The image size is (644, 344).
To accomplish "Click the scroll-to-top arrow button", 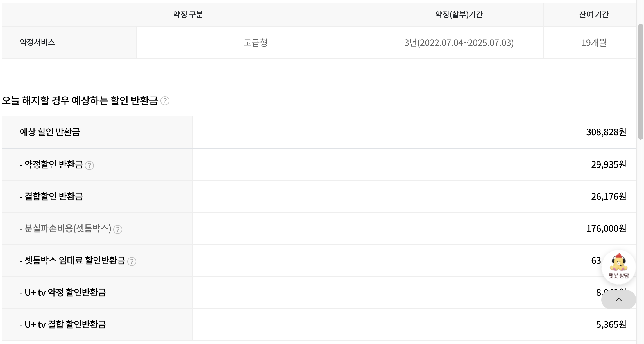I will 618,300.
